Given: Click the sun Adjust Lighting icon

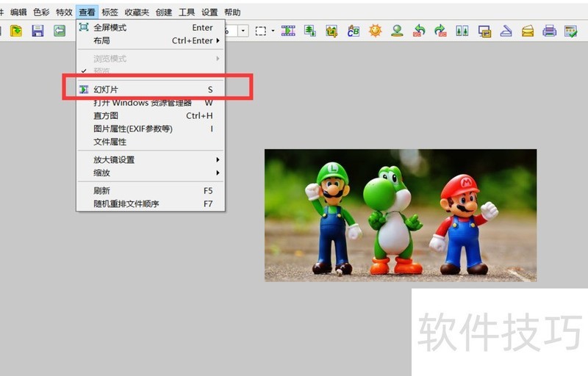Looking at the screenshot, I should tap(375, 31).
